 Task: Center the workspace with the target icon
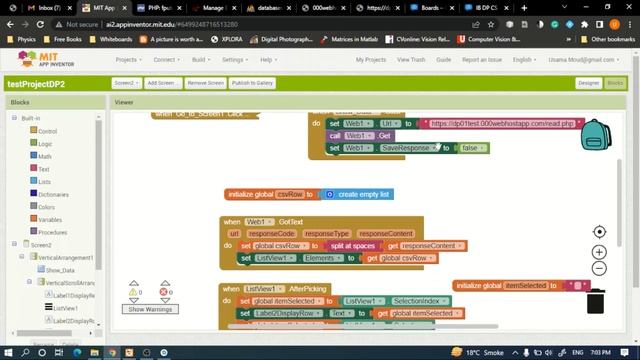point(599,232)
